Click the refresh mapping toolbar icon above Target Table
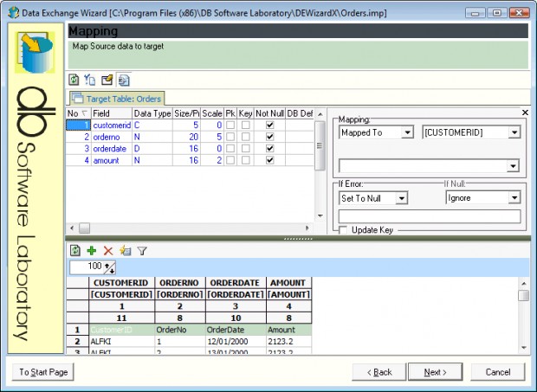Image resolution: width=537 pixels, height=392 pixels. coord(74,80)
